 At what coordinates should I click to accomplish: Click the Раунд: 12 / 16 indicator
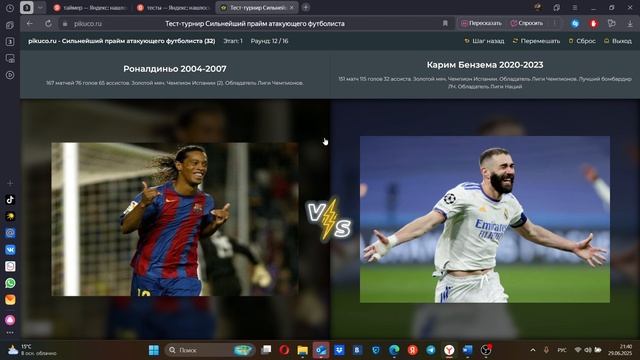pyautogui.click(x=269, y=41)
